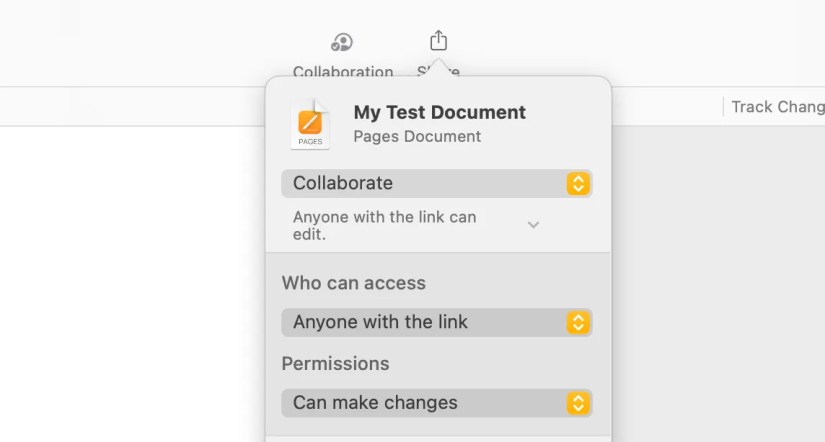Click the Collaboration label text in toolbar
The height and width of the screenshot is (442, 825).
(x=342, y=72)
